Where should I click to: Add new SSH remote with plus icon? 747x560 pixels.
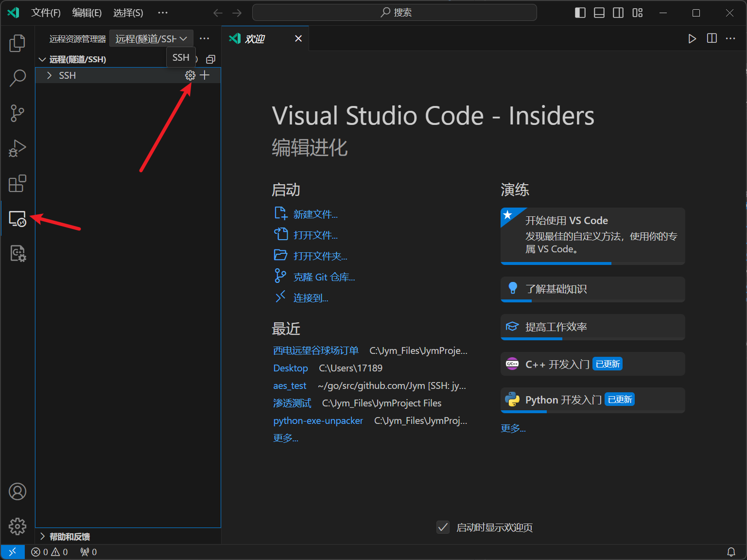[205, 75]
